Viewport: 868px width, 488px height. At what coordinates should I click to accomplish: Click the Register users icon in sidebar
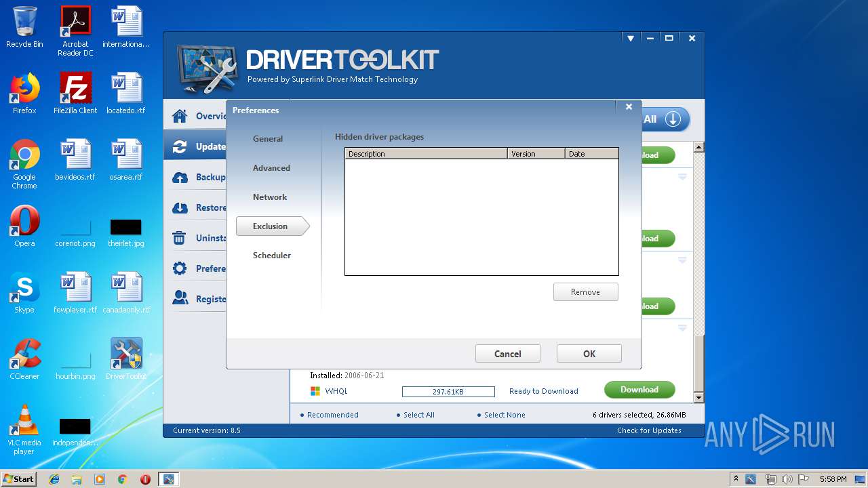tap(180, 298)
